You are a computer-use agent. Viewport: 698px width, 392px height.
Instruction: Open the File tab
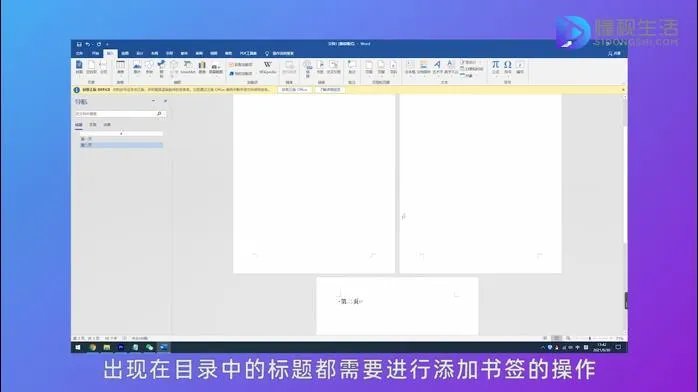(80, 53)
